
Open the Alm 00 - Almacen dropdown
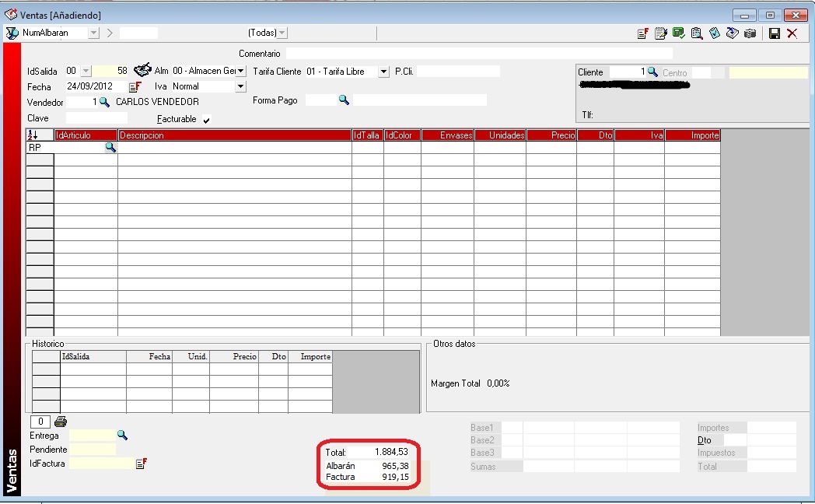coord(241,72)
